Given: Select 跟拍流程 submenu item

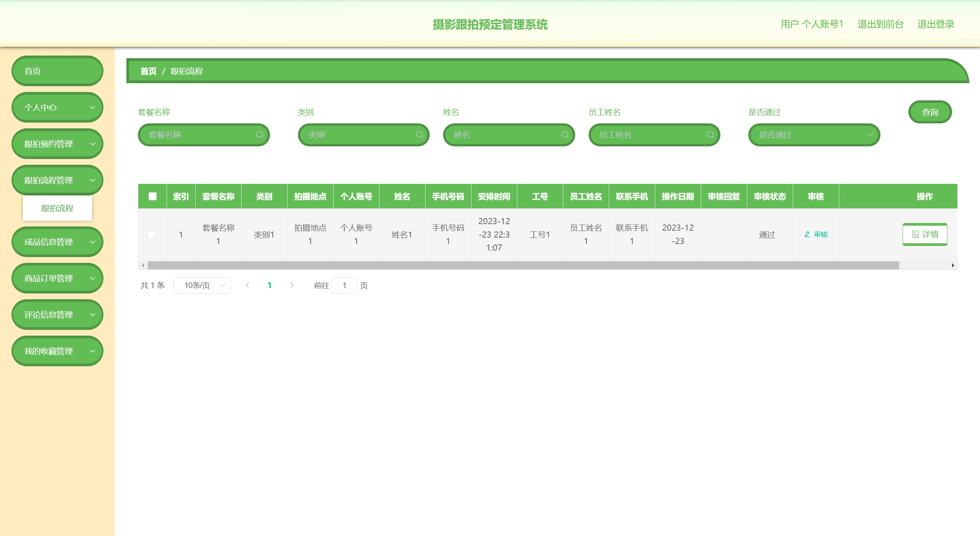Looking at the screenshot, I should [x=57, y=208].
